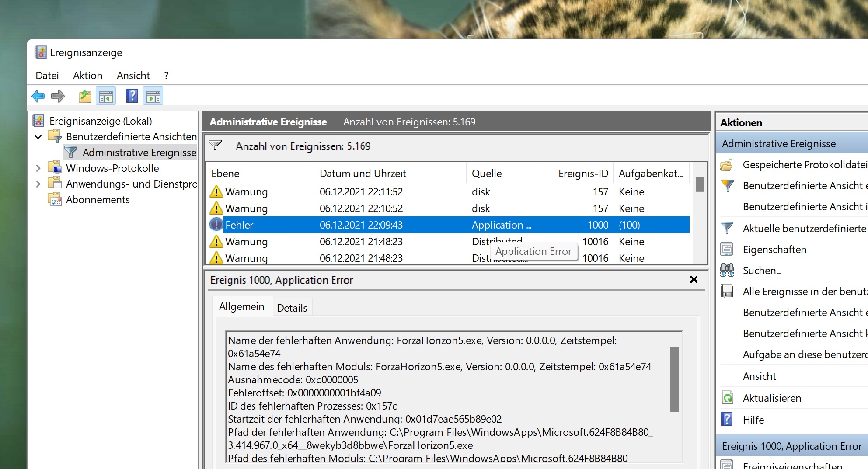Screen dimensions: 868x469
Task: Click Ereignis 1000, Application Error section header in Aktionen
Action: 791,446
